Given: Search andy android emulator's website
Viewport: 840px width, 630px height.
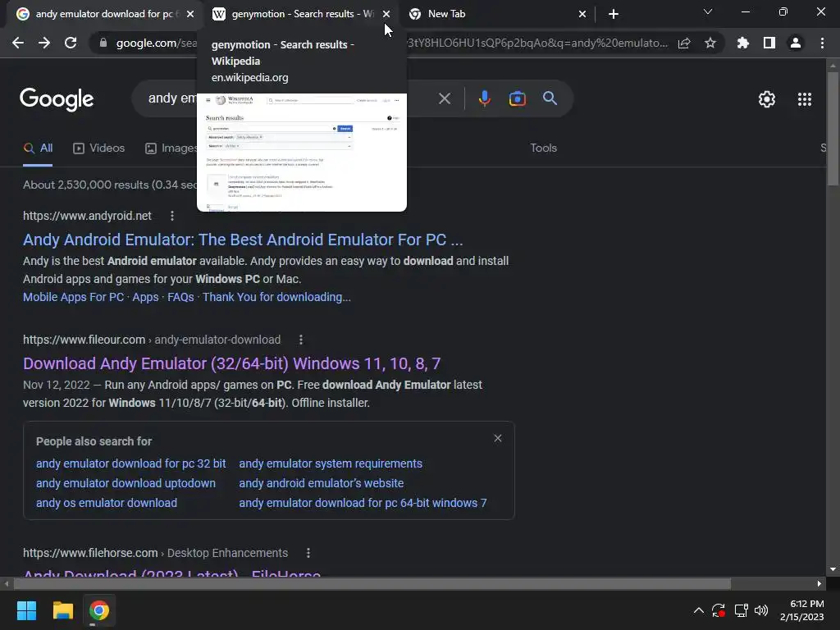Looking at the screenshot, I should pyautogui.click(x=322, y=483).
